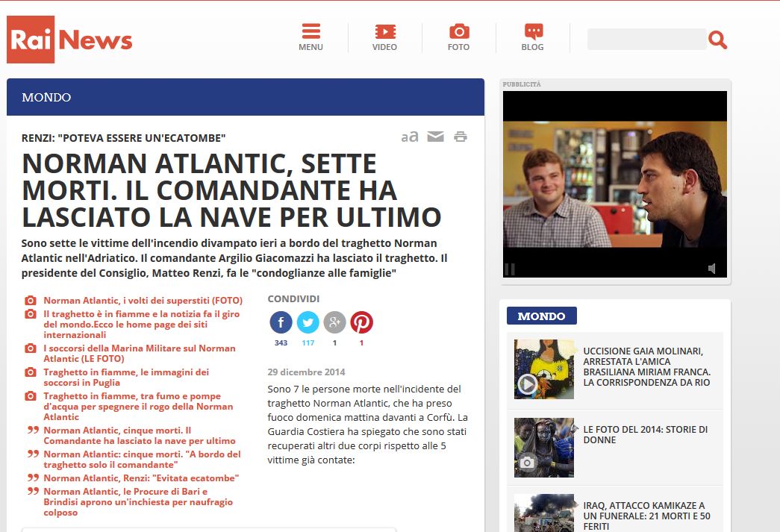780x532 pixels.
Task: Go to the VIDEO section icon
Action: click(385, 31)
